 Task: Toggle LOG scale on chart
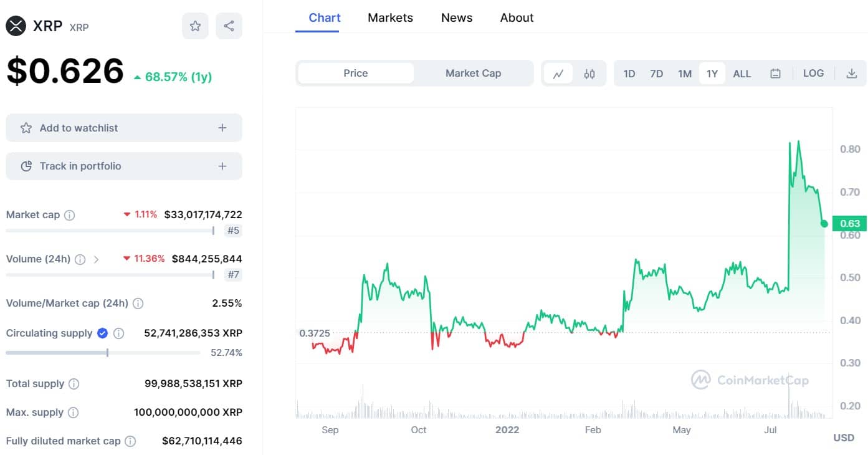pyautogui.click(x=813, y=73)
